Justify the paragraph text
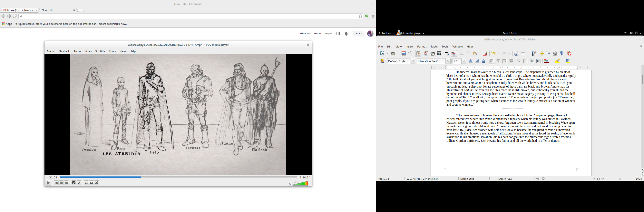Viewport: 644px width, 212px height. [511, 61]
